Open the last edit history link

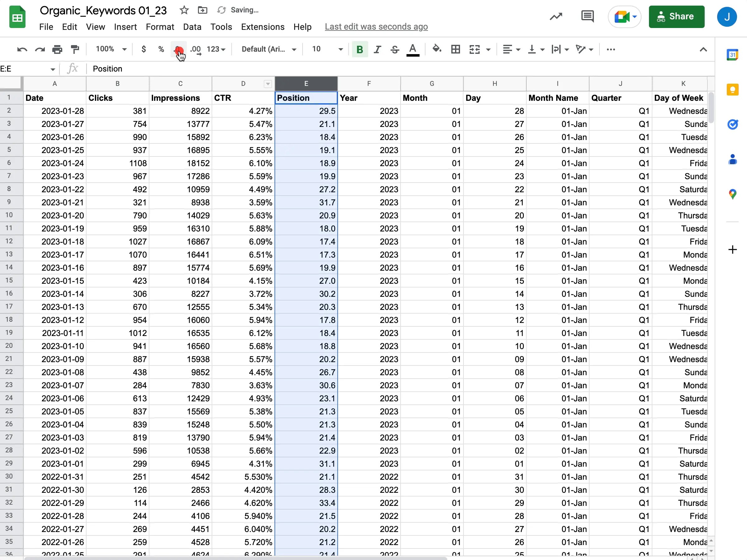[x=376, y=27]
